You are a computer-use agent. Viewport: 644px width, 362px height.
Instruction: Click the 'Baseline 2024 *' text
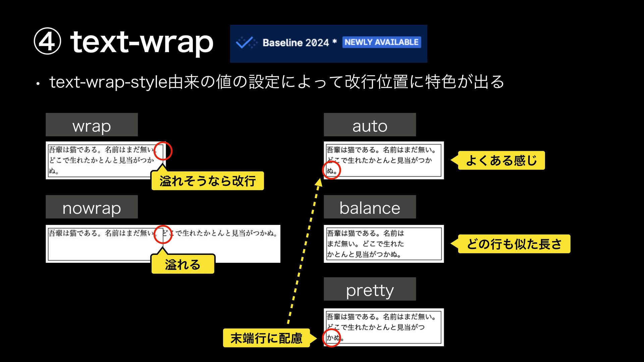click(300, 43)
